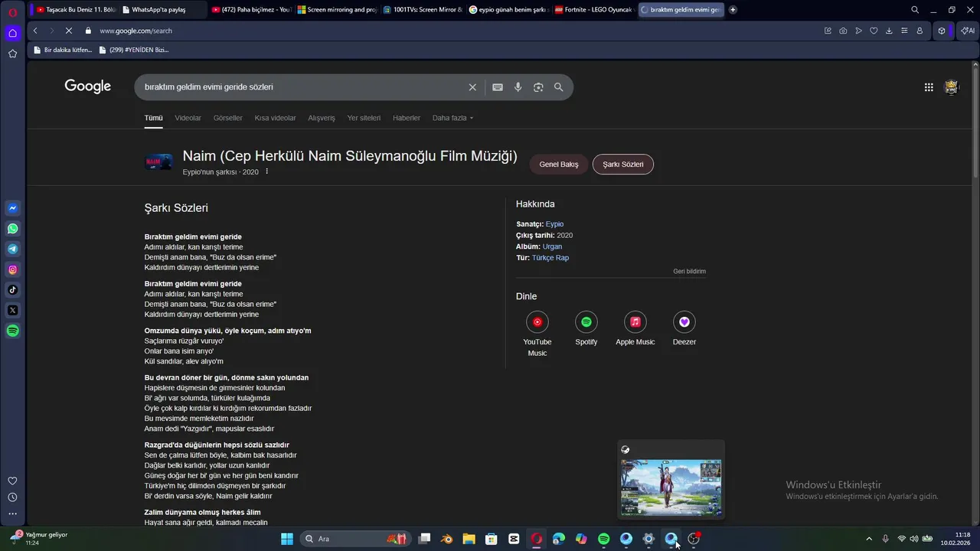Switch to the WhatsApp'ta paylaş tab
The height and width of the screenshot is (551, 980).
click(x=162, y=10)
